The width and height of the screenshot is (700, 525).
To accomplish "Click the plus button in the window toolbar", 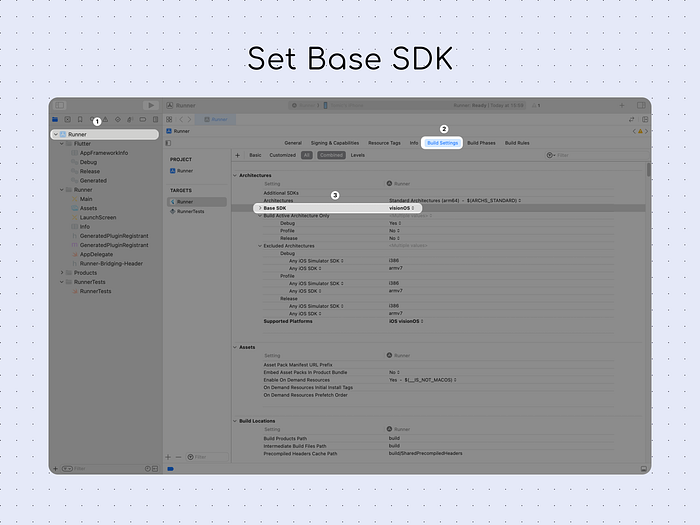I will pyautogui.click(x=622, y=105).
